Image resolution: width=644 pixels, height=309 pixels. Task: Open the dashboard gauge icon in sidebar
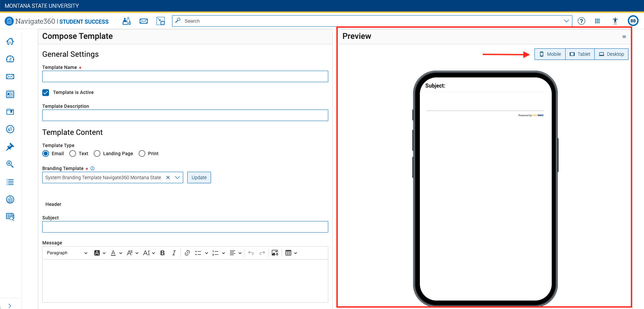[10, 59]
